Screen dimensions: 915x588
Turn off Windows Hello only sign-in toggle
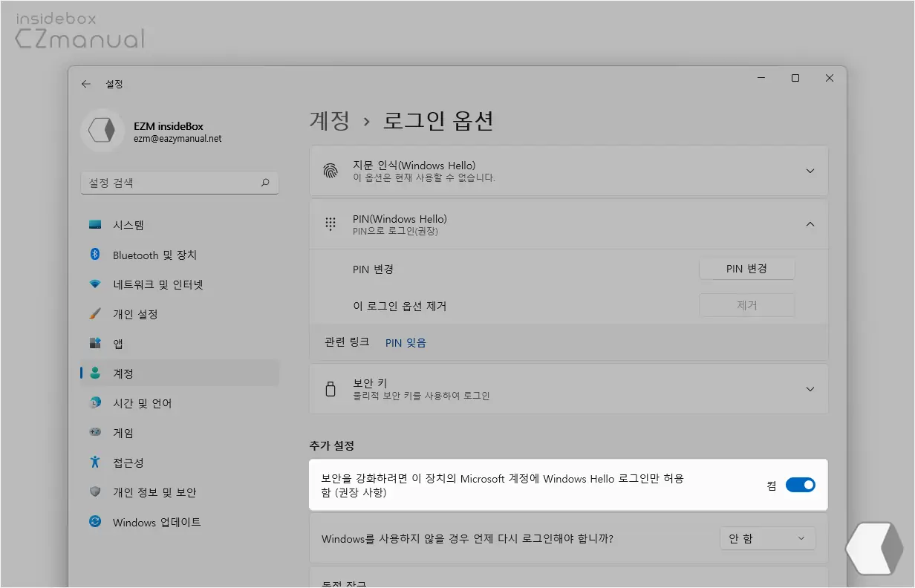(801, 486)
